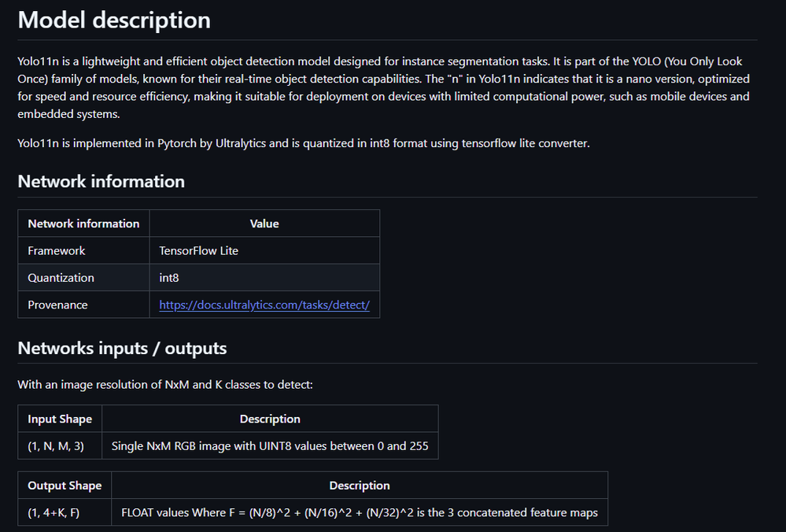Click the FLOAT values feature maps description
The width and height of the screenshot is (786, 532).
pos(360,512)
